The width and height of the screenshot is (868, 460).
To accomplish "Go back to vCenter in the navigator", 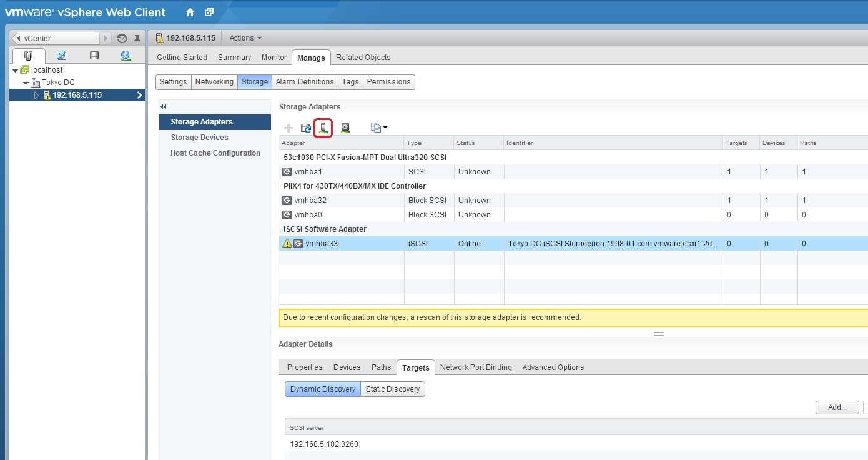I will [x=56, y=39].
